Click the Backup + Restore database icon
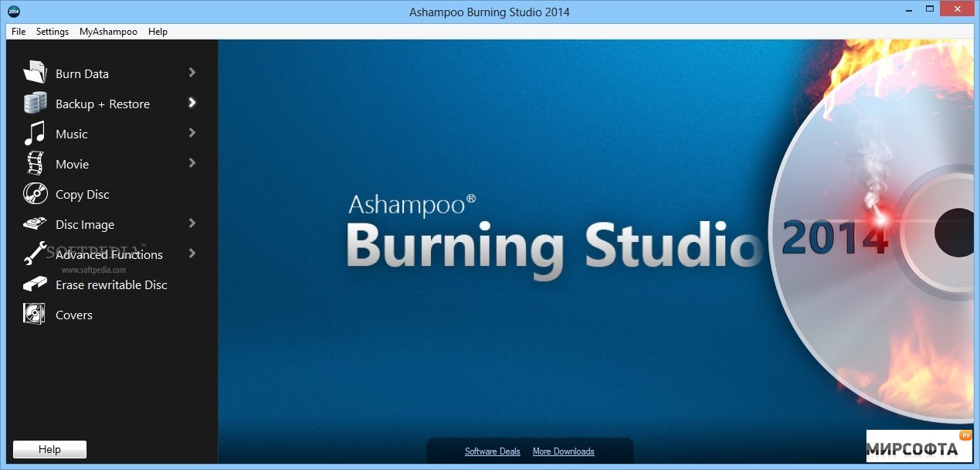The width and height of the screenshot is (980, 470). coord(35,103)
